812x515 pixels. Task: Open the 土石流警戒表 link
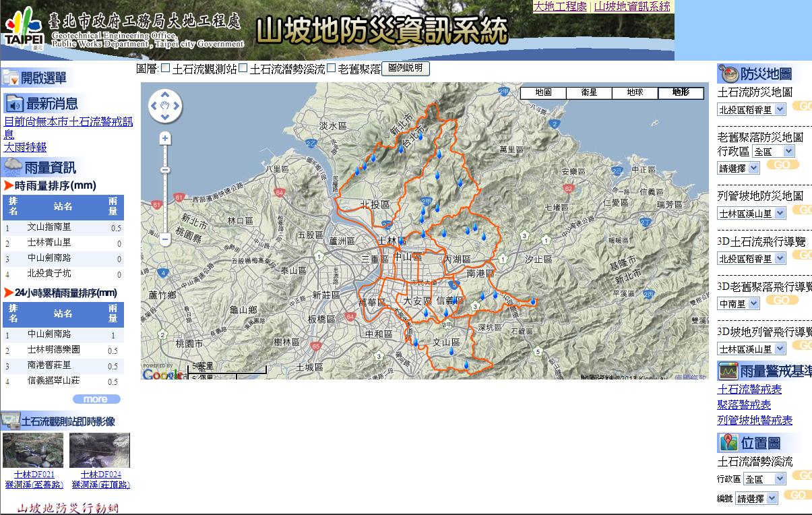[x=749, y=389]
